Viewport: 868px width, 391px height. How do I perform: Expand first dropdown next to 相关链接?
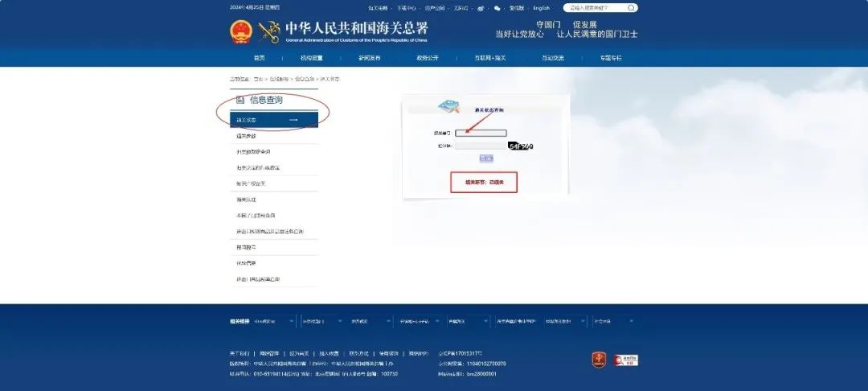point(274,321)
